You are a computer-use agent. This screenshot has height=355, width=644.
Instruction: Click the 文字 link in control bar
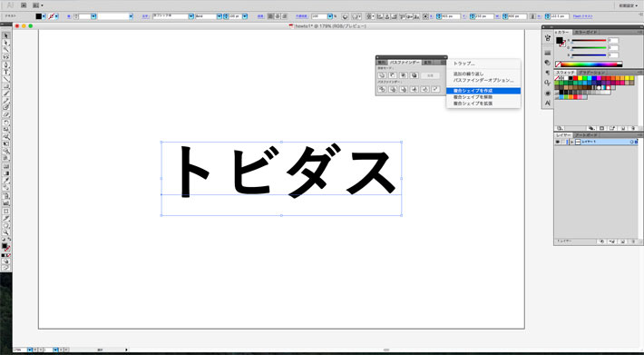point(145,16)
